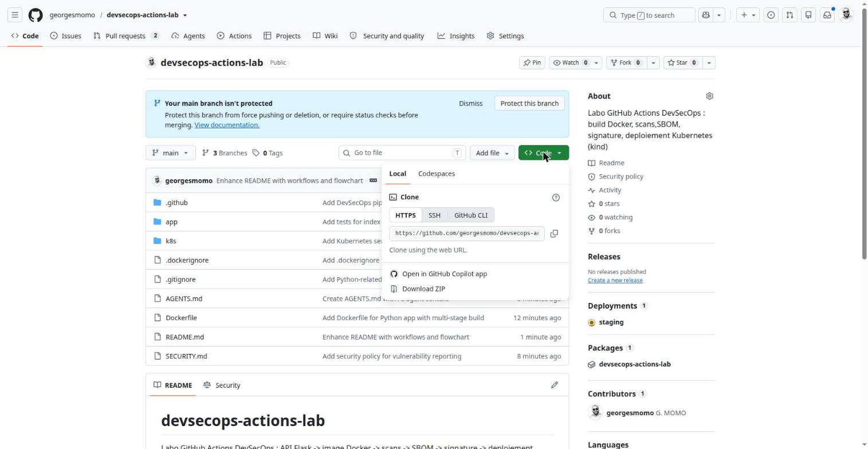Viewport: 868px width, 449px height.
Task: Open user avatar menu in header
Action: [846, 15]
